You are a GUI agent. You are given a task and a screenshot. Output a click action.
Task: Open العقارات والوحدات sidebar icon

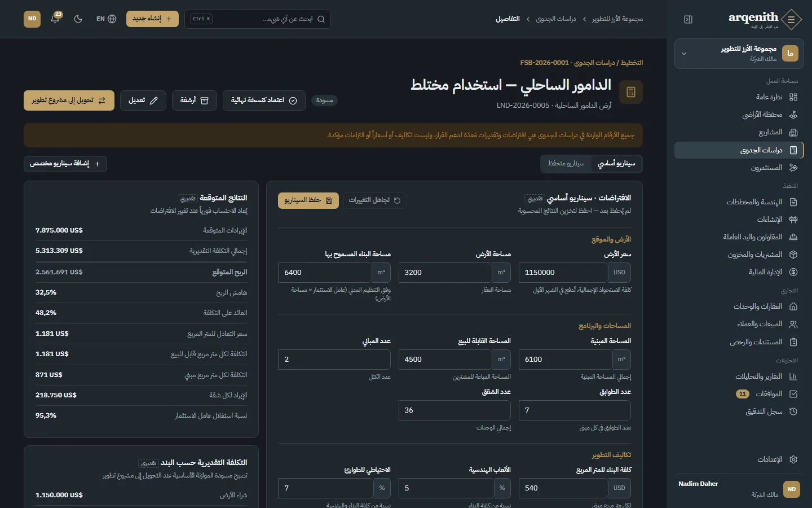pos(793,306)
